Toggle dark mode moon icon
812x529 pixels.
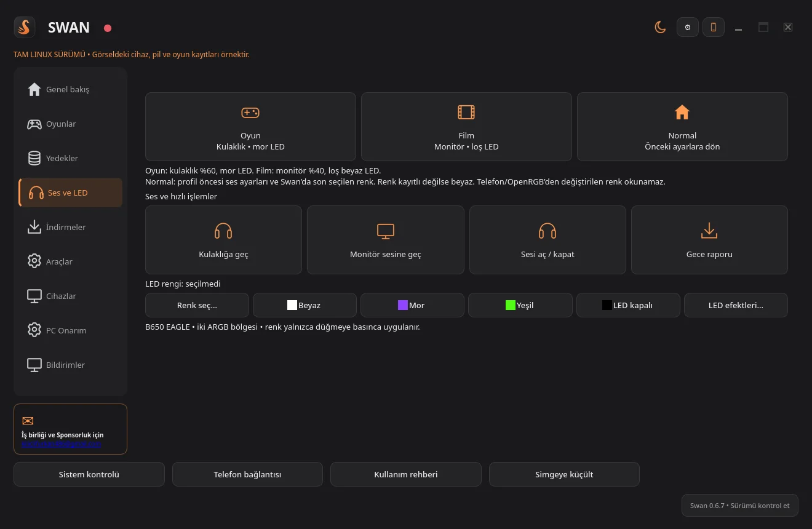660,27
